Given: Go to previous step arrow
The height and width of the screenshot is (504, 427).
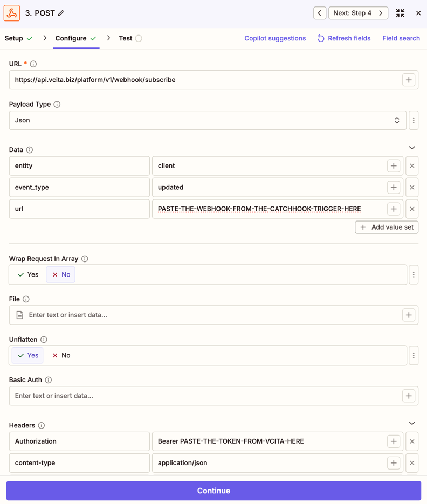Looking at the screenshot, I should coord(320,13).
